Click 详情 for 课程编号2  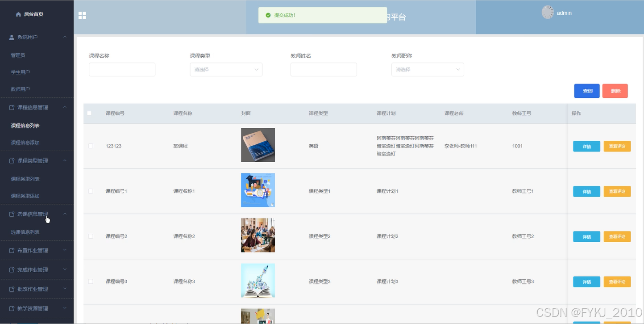(x=586, y=236)
